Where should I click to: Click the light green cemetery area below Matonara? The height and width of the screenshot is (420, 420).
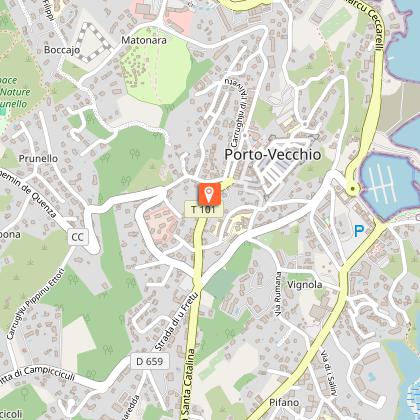[x=156, y=67]
